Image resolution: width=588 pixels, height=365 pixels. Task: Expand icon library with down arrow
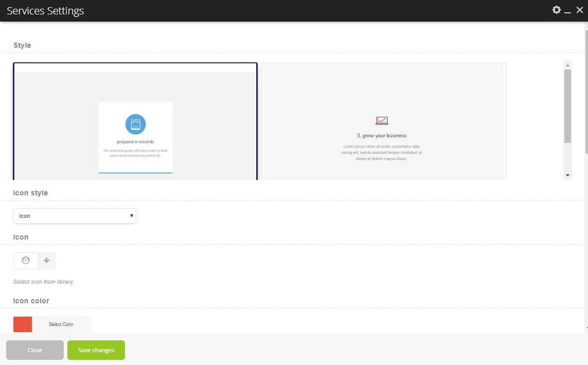click(x=46, y=261)
